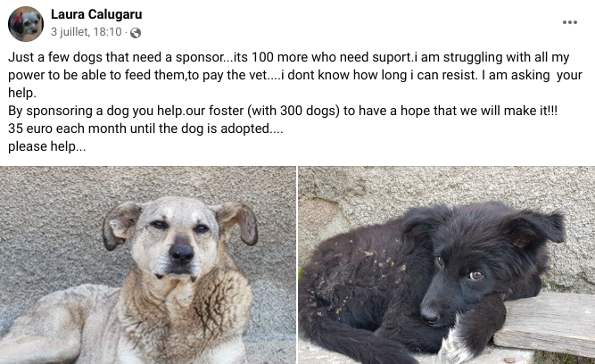
Task: Open the black puppy photo
Action: point(447,265)
